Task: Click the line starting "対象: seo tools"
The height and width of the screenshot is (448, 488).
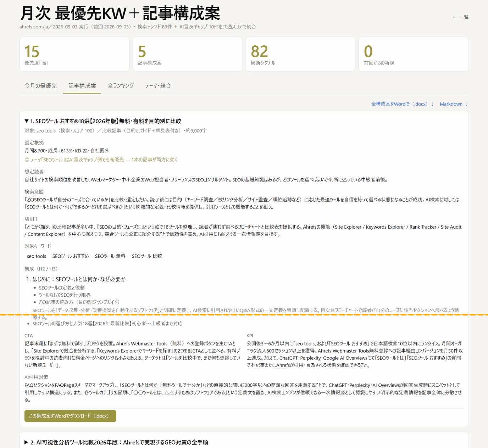Action: click(x=116, y=131)
